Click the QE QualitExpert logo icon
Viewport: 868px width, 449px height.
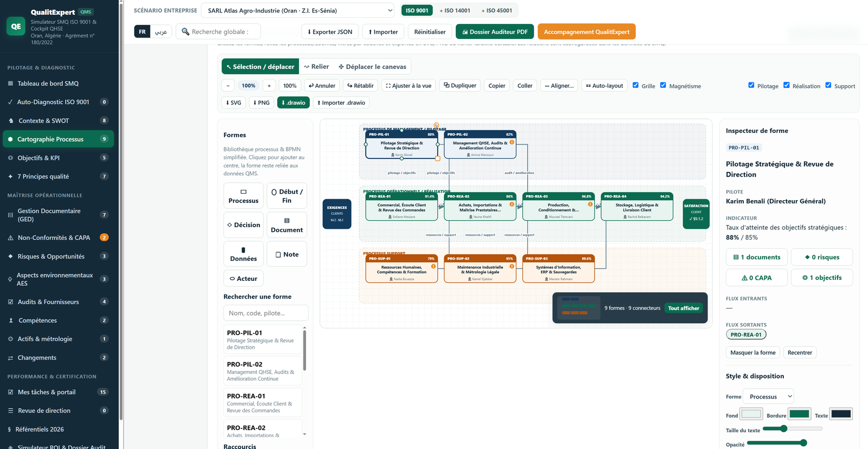[x=16, y=26]
